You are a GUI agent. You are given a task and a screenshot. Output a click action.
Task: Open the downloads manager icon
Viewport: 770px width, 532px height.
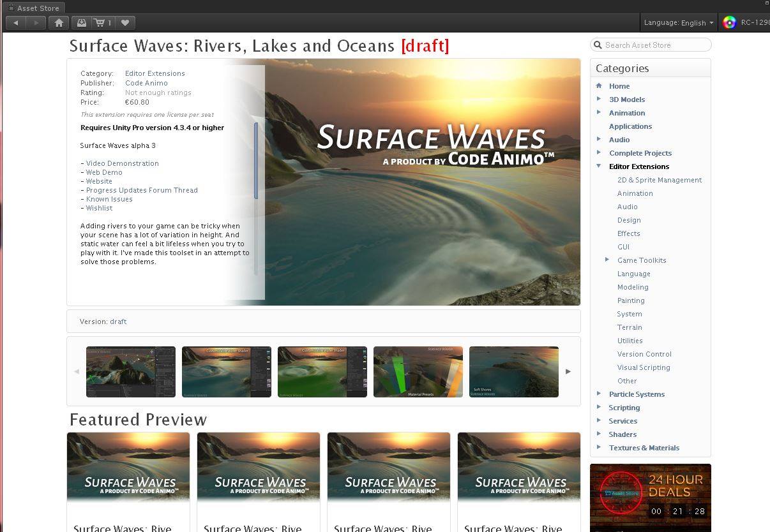[82, 22]
